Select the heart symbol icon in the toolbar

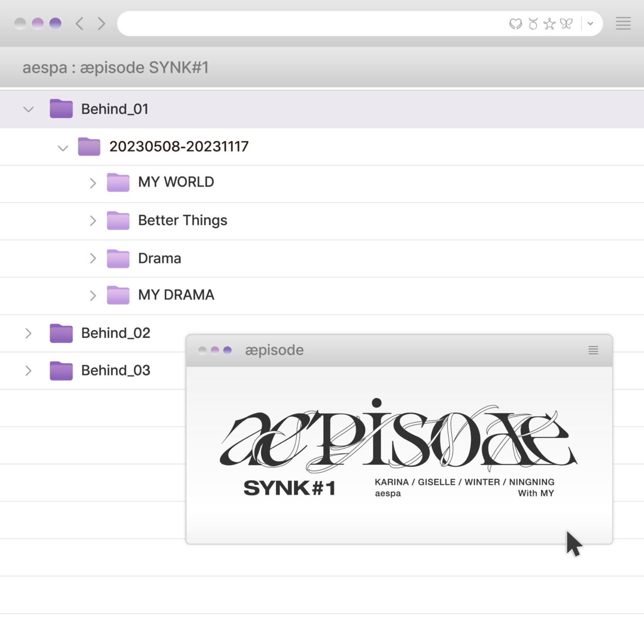coord(515,23)
